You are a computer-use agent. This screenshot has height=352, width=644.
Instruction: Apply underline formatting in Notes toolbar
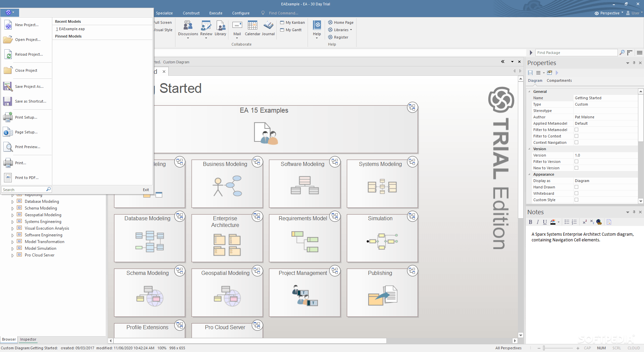[x=545, y=222]
